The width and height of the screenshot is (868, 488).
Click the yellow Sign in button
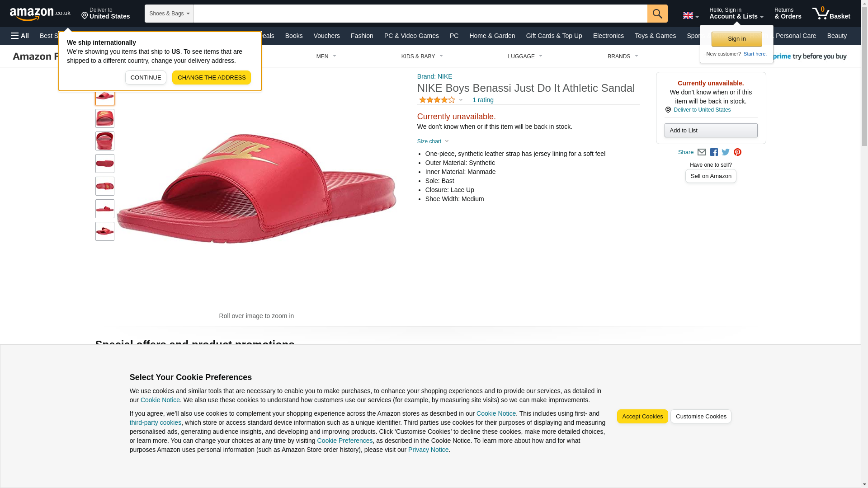tap(736, 39)
